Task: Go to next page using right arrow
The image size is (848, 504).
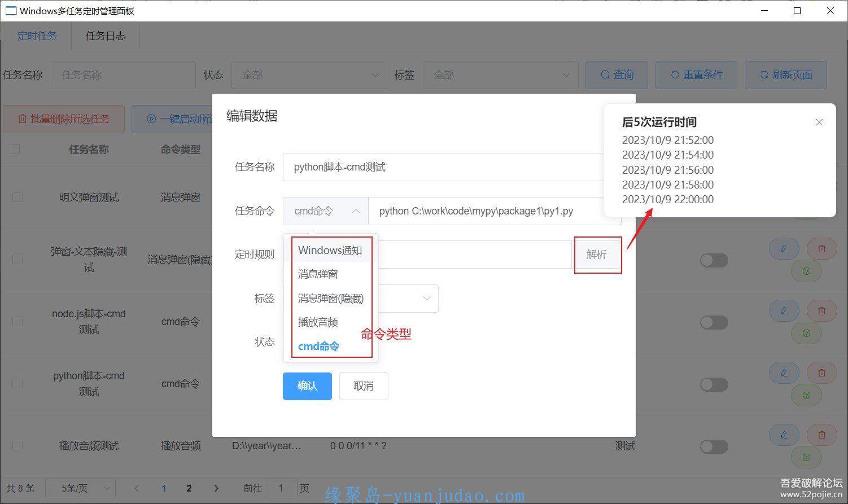Action: click(216, 488)
